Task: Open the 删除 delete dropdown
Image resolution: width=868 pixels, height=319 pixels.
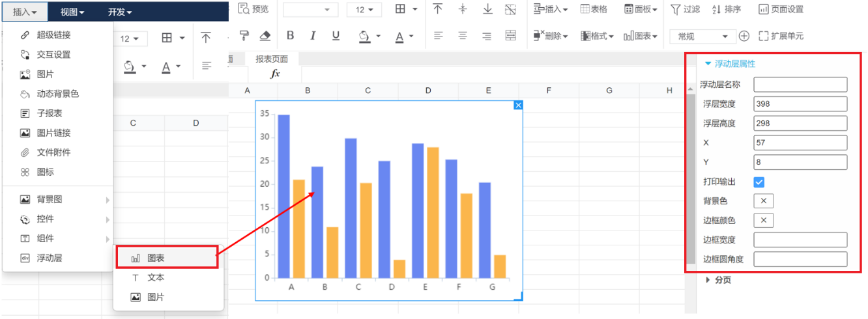Action: click(550, 36)
